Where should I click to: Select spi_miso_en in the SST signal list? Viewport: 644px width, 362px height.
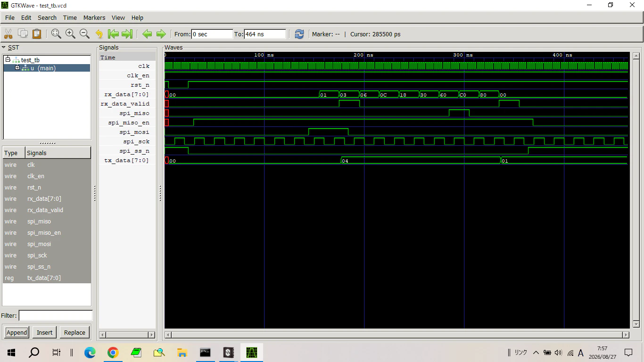coord(47,233)
